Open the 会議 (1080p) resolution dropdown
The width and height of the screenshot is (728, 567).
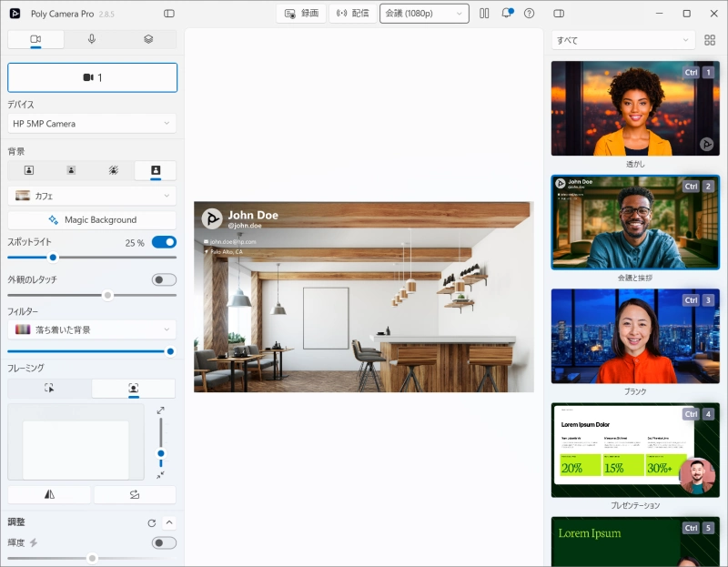pos(424,14)
